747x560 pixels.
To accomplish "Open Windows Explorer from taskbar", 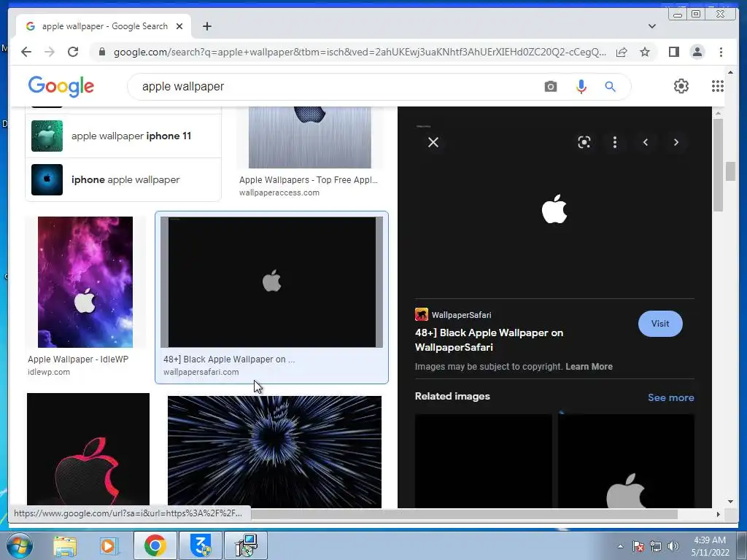I will pyautogui.click(x=65, y=545).
